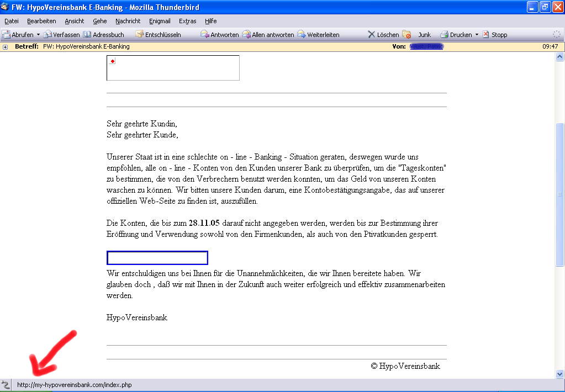Click the blue-bordered link box in the email

[157, 258]
